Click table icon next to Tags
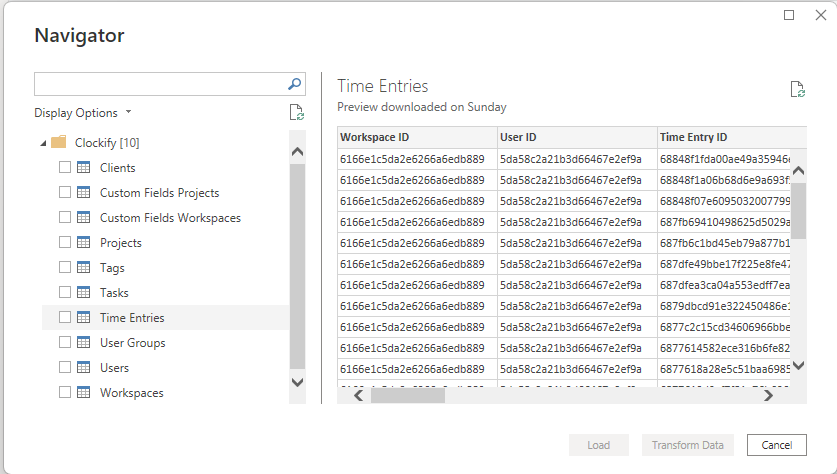Image resolution: width=837 pixels, height=474 pixels. (x=84, y=267)
